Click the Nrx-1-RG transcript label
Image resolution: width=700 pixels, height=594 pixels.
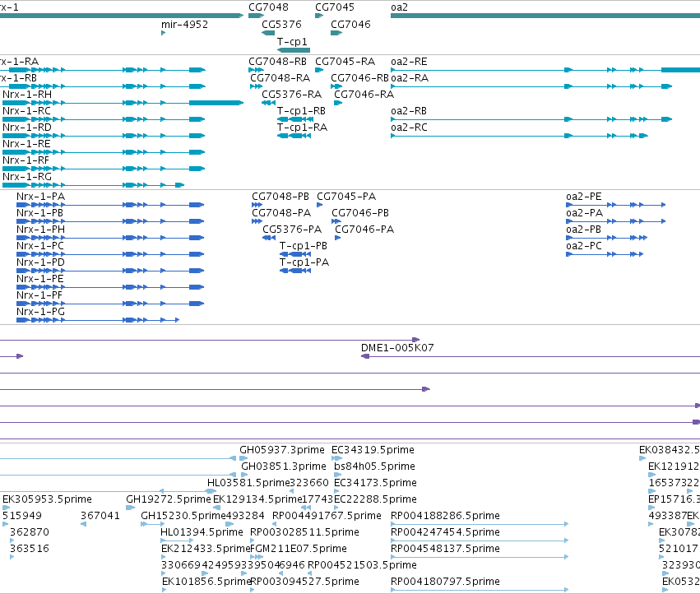pos(27,176)
